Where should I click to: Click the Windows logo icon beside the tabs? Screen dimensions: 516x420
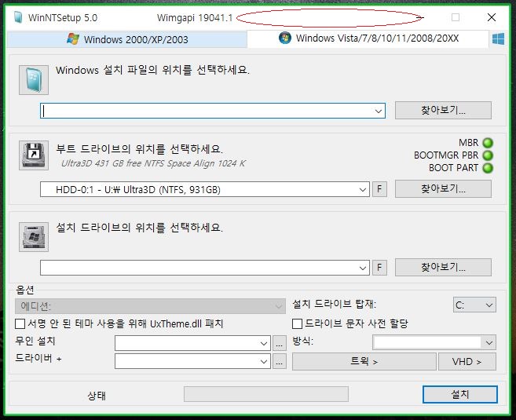(498, 39)
